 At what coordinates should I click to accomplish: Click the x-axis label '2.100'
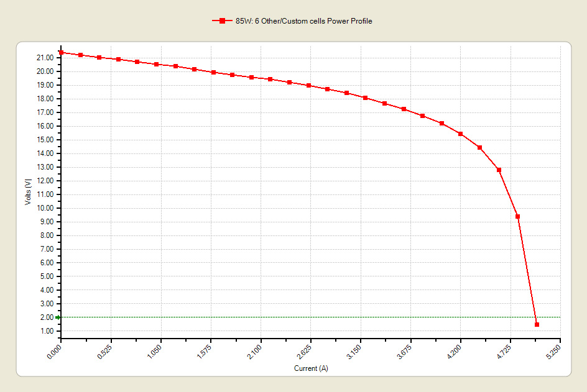pos(254,352)
